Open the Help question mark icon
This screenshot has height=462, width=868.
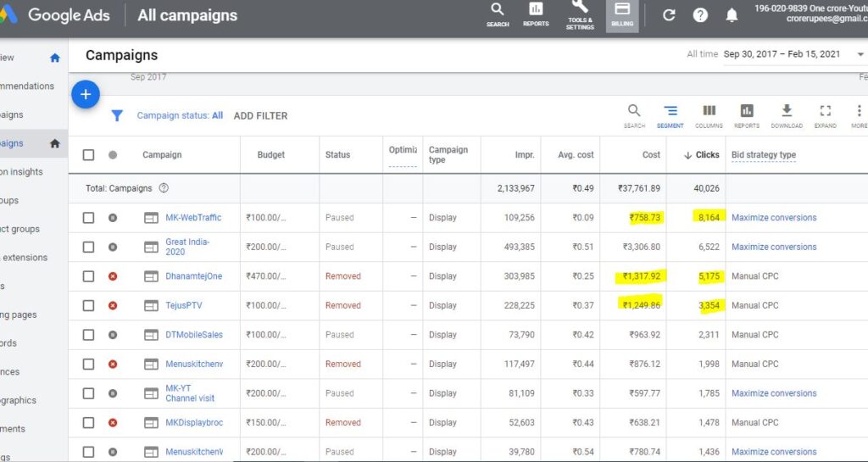pos(700,15)
